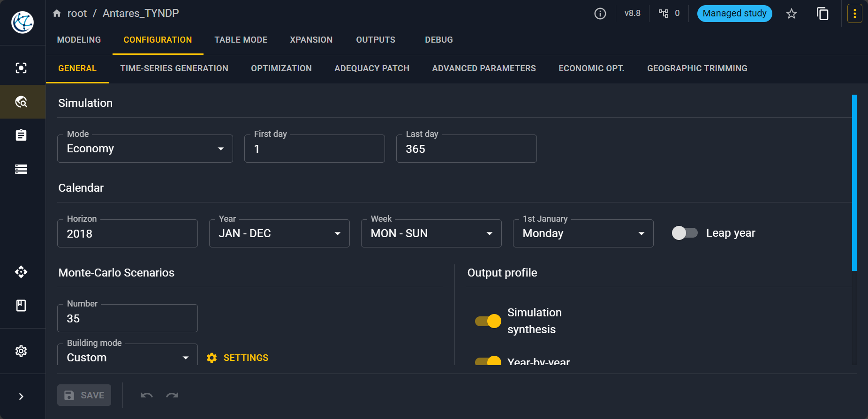Click the gear icon beside SETTINGS

pyautogui.click(x=211, y=358)
